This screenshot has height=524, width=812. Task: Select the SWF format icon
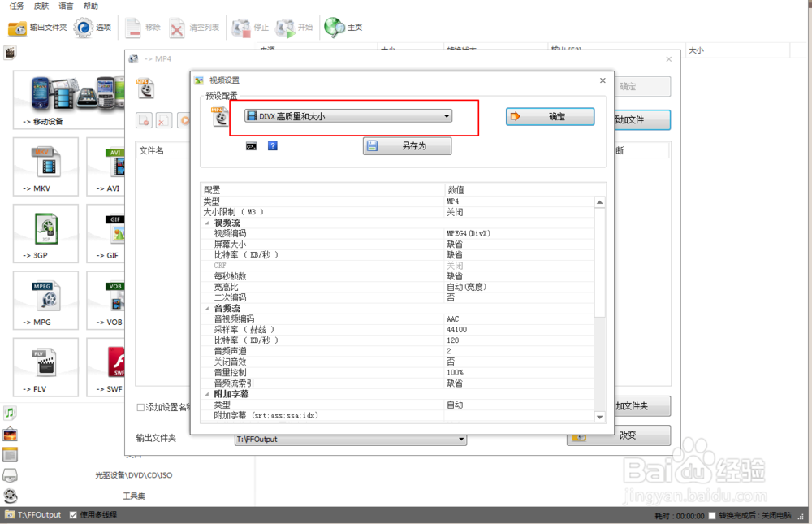click(x=106, y=367)
